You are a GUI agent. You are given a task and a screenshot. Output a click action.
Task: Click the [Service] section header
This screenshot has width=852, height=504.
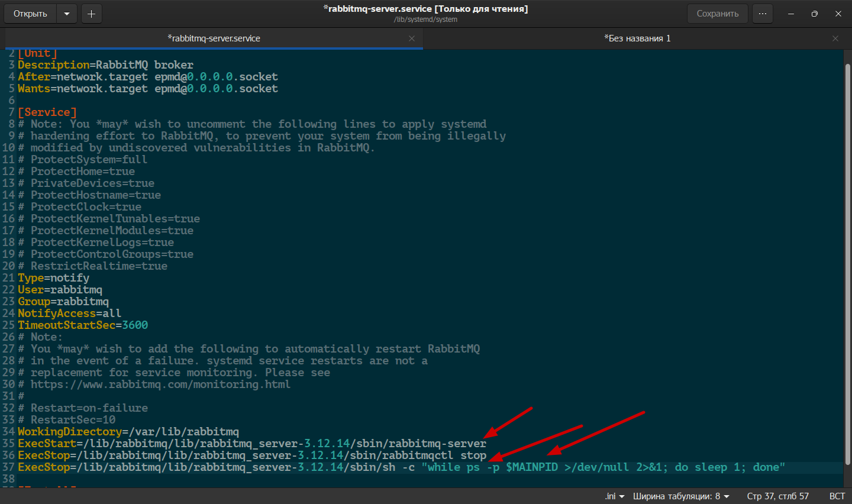[x=47, y=112]
